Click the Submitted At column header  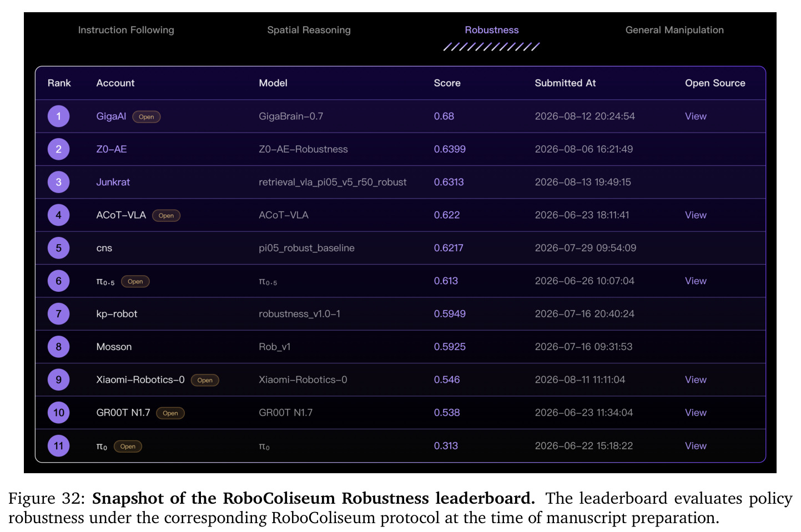click(565, 83)
